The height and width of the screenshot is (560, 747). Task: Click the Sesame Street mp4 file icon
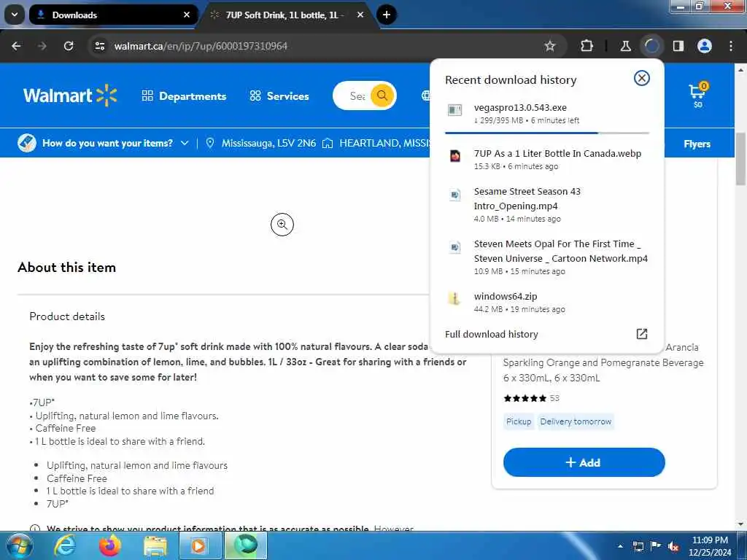coord(455,194)
